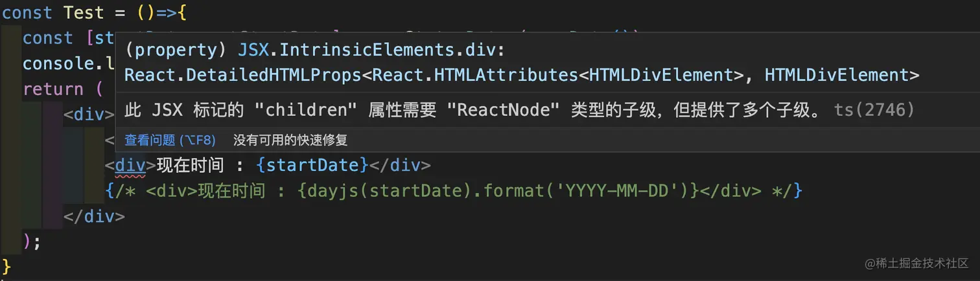Click the red-squiggled div tag name
Screen dimensions: 980x281
click(130, 165)
